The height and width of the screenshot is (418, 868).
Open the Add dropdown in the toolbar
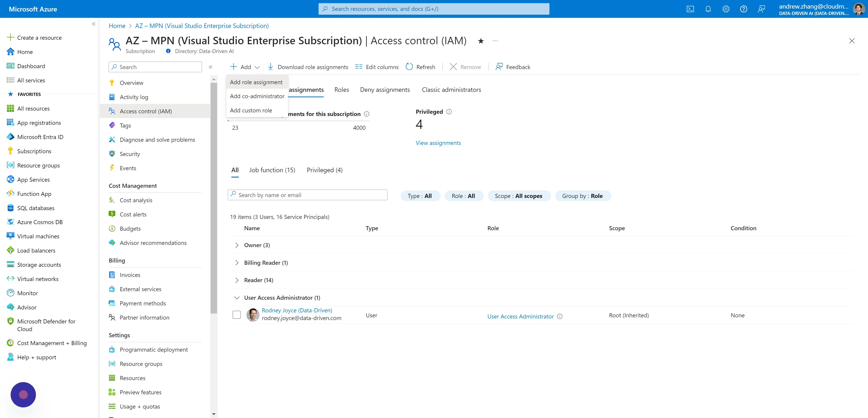pos(245,67)
